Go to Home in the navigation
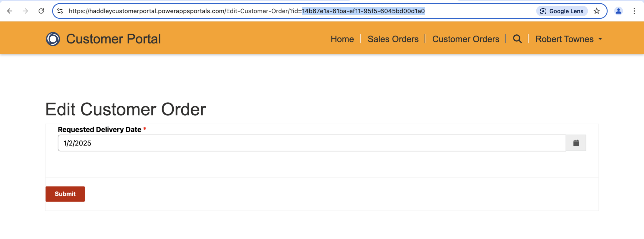This screenshot has width=644, height=239. coord(342,39)
